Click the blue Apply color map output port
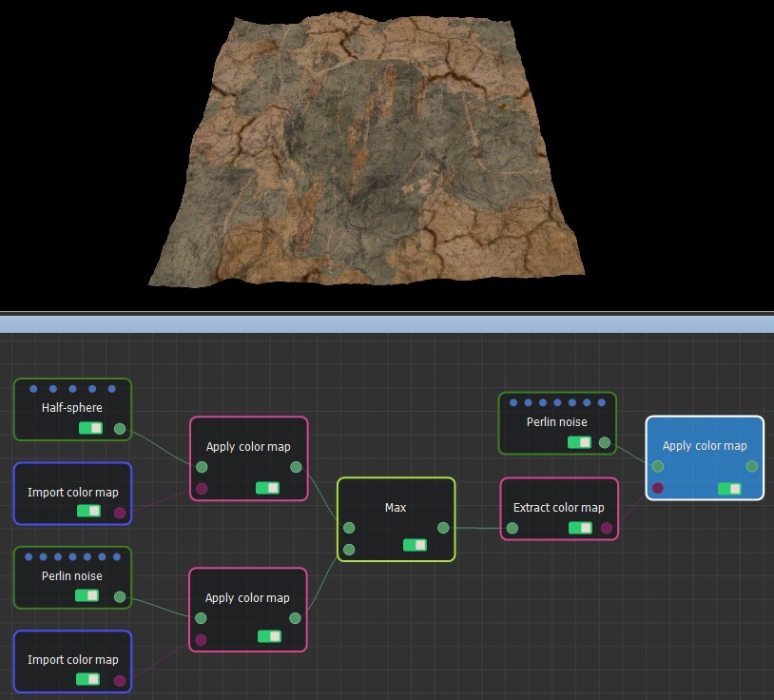The height and width of the screenshot is (700, 774). pos(752,466)
